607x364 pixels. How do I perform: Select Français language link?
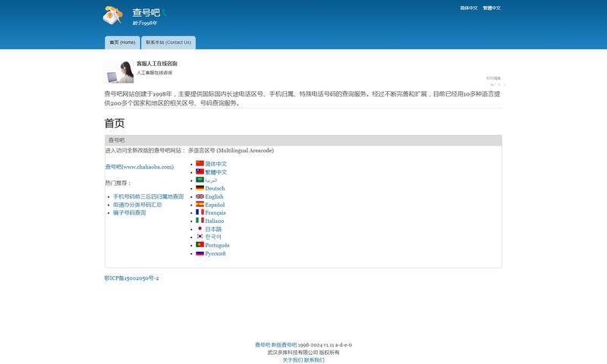click(215, 213)
